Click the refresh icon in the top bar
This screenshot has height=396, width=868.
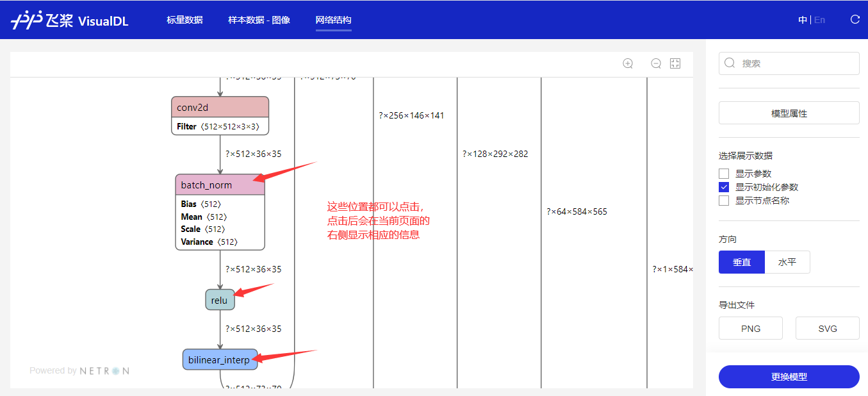(855, 19)
